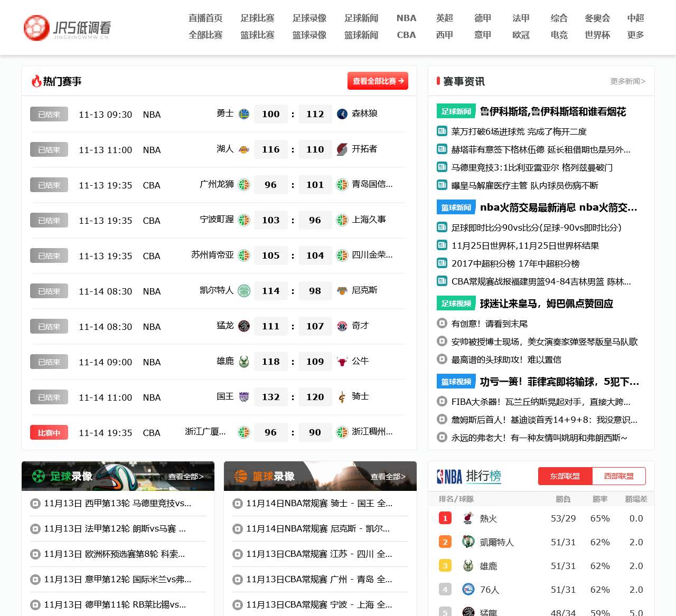Click the 篮球视频 category tag

tap(456, 382)
